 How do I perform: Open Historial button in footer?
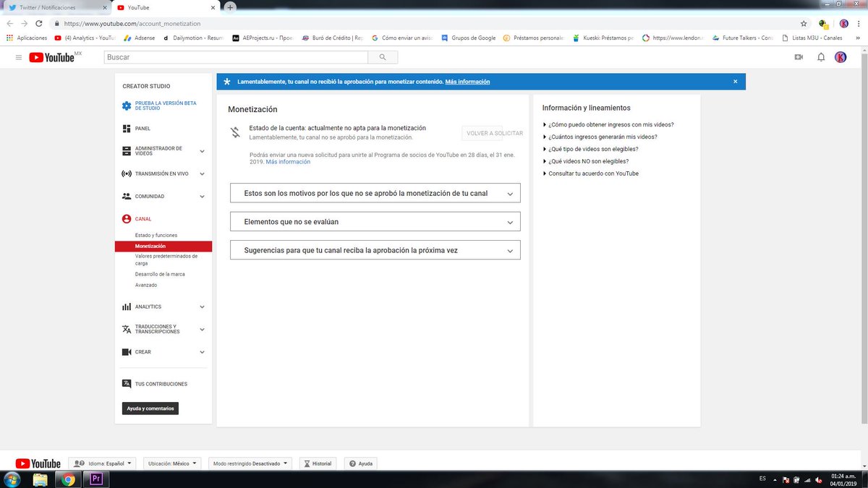(318, 463)
